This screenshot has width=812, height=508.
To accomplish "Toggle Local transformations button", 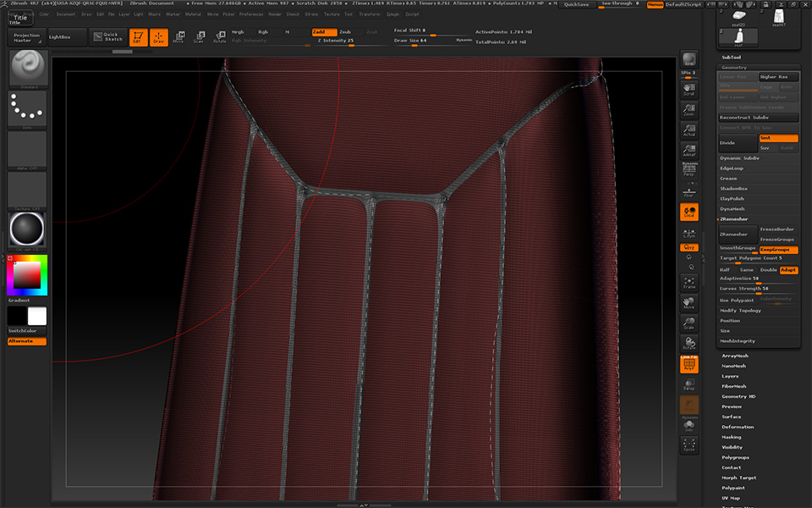I will (689, 212).
